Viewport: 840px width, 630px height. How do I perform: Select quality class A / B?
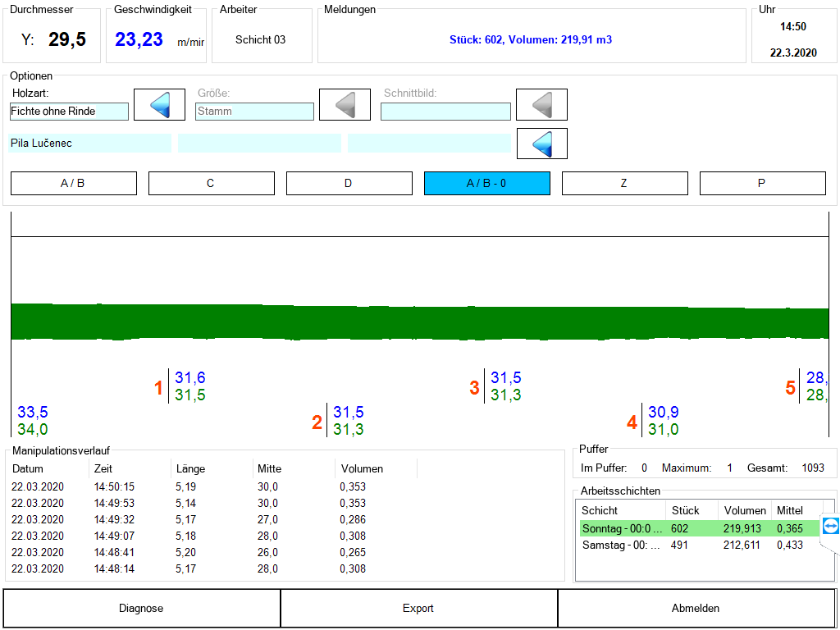click(73, 183)
